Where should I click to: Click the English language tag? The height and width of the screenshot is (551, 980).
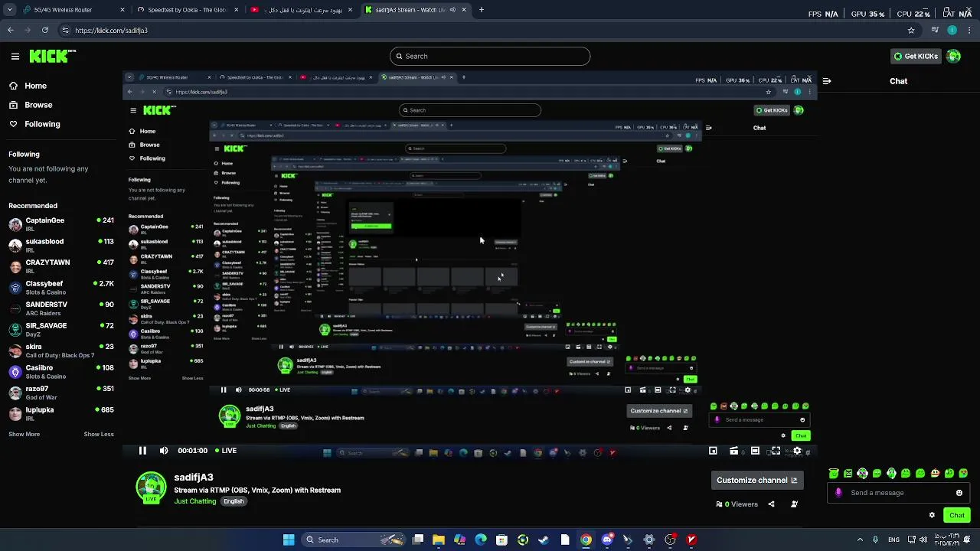coord(234,501)
